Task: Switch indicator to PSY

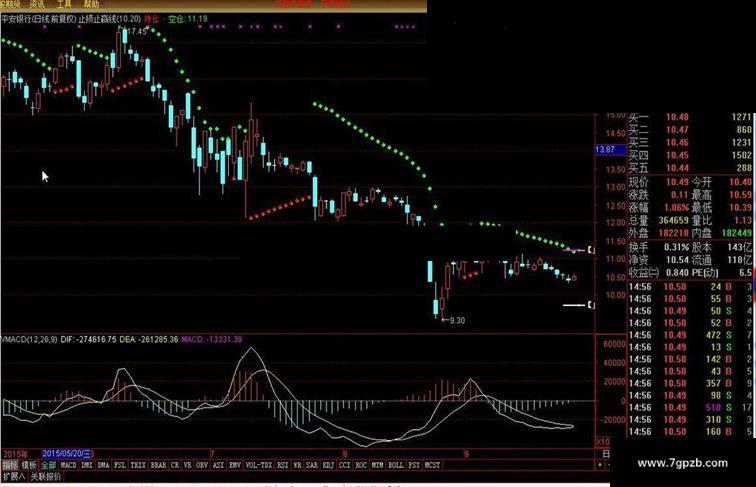Action: [x=414, y=465]
